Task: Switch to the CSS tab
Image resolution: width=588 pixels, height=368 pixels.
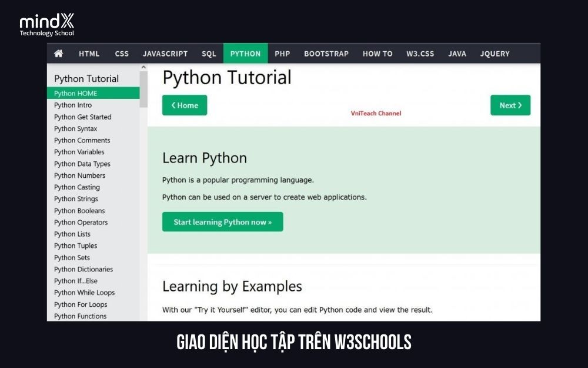Action: [x=122, y=54]
